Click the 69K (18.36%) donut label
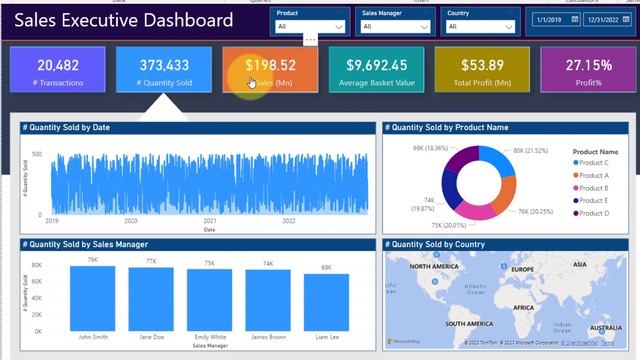640x360 pixels. pyautogui.click(x=430, y=148)
